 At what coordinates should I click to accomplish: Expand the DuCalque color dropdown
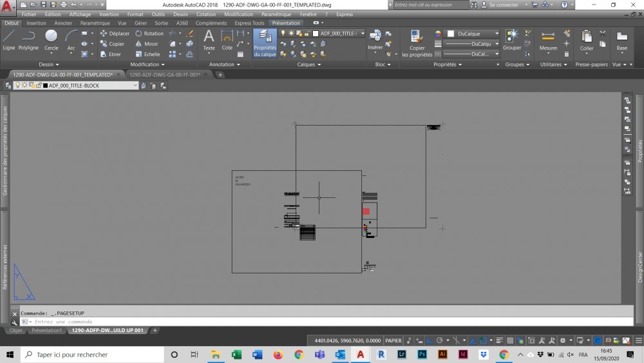pos(473,34)
